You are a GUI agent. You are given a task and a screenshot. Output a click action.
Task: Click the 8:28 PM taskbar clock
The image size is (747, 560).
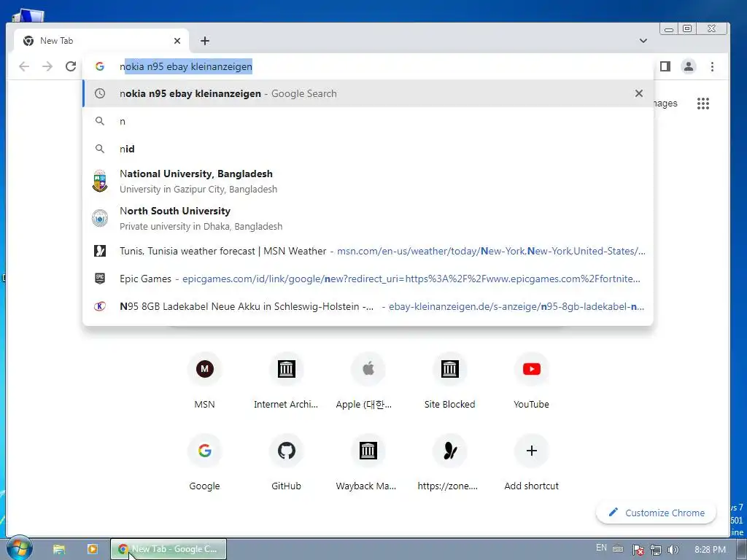710,550
